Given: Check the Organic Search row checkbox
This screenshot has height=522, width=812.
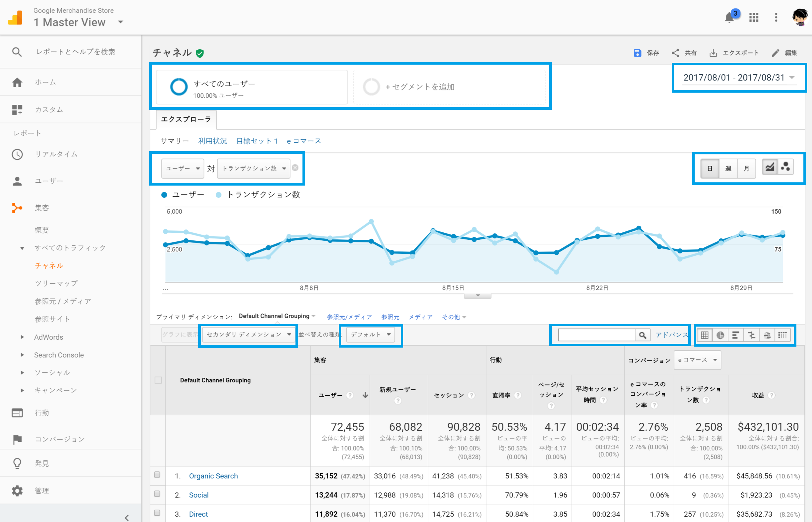Looking at the screenshot, I should [x=157, y=475].
